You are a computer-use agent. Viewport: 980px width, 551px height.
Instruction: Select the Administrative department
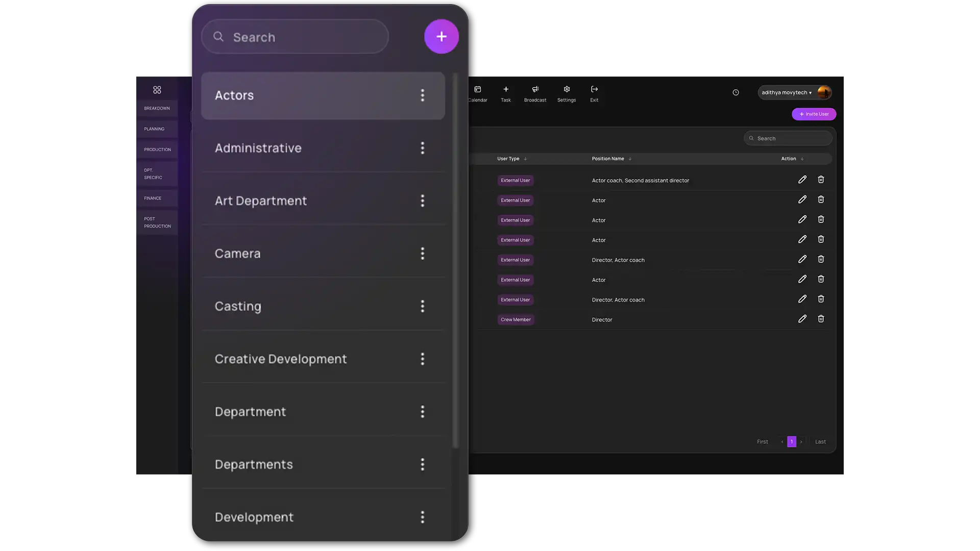click(323, 148)
